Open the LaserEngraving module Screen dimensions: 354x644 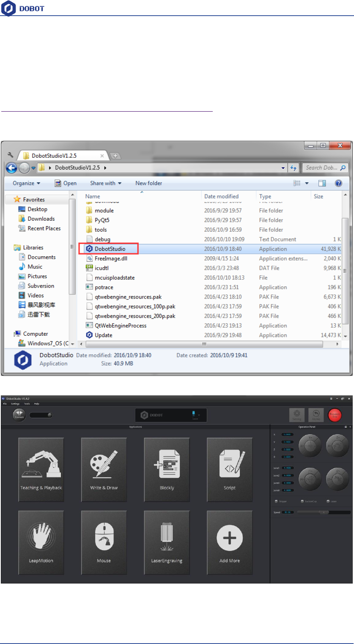[167, 543]
